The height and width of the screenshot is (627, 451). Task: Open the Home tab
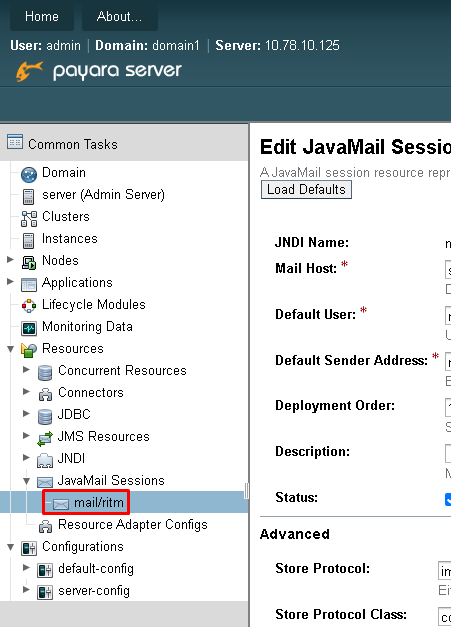click(42, 16)
